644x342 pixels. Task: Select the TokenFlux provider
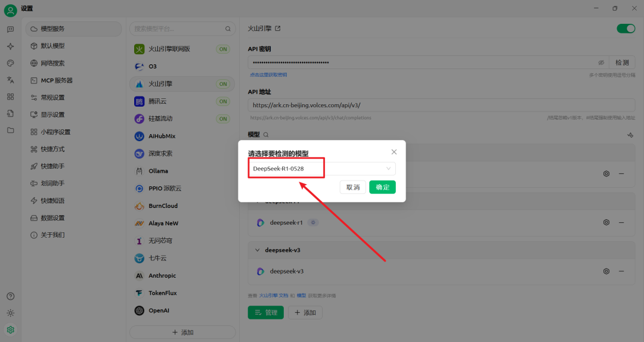182,293
